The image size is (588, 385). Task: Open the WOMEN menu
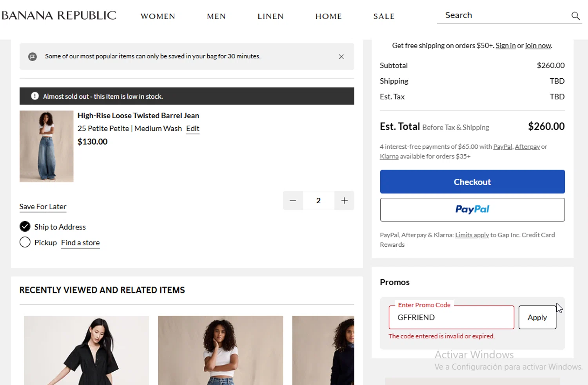pyautogui.click(x=158, y=16)
